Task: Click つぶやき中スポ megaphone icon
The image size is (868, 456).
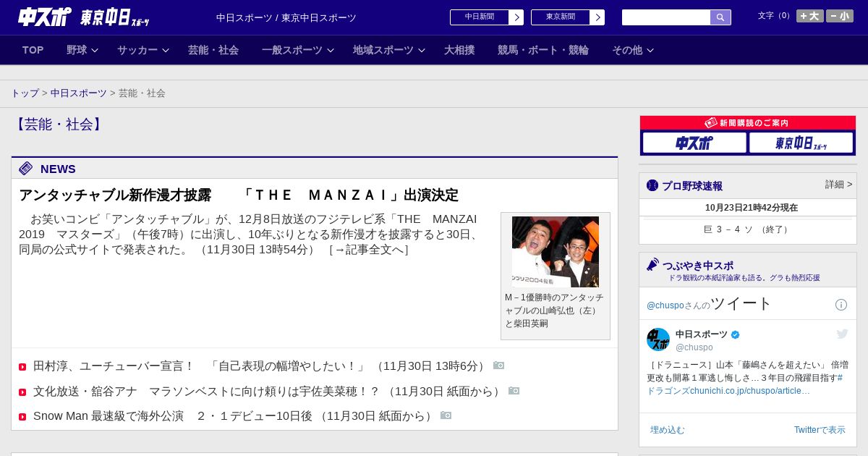Action: click(652, 264)
